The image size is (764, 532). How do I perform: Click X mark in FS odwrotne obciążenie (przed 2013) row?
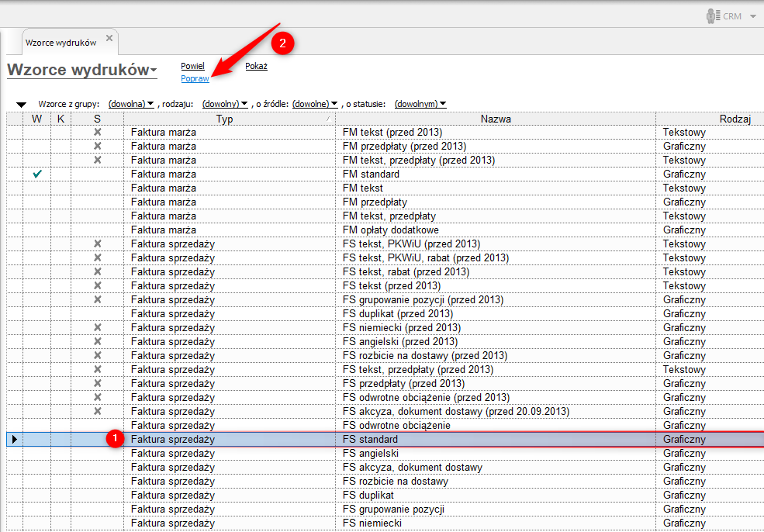98,398
